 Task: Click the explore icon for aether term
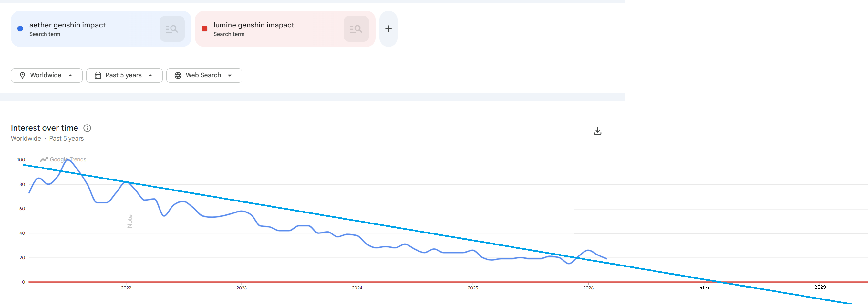172,29
